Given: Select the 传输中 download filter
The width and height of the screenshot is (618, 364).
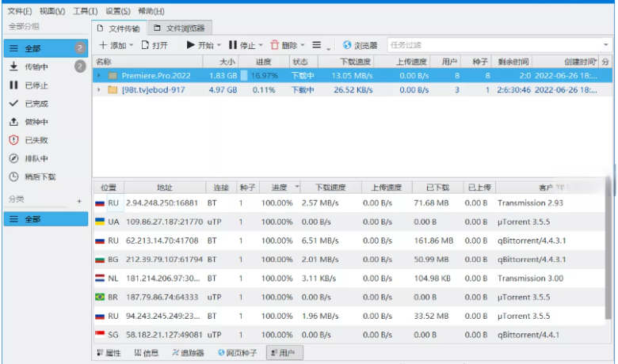Looking at the screenshot, I should (x=46, y=67).
